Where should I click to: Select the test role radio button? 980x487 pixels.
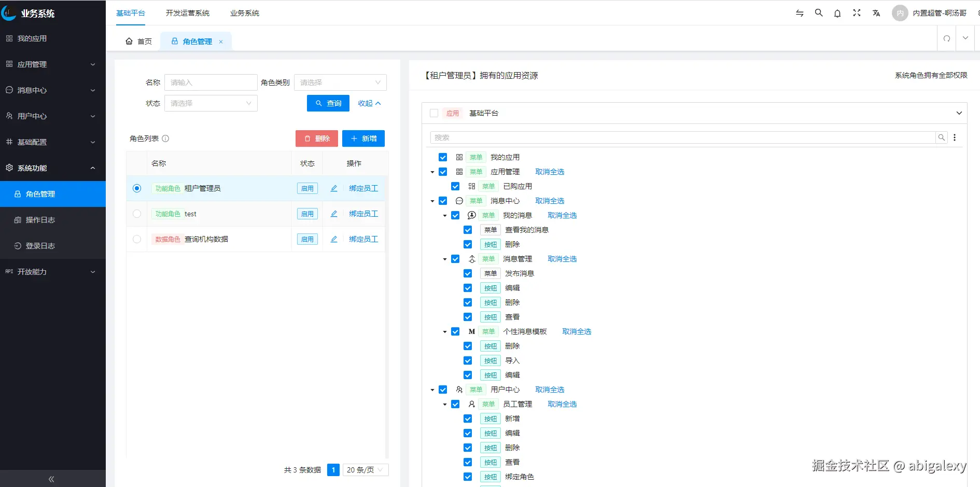(x=137, y=214)
